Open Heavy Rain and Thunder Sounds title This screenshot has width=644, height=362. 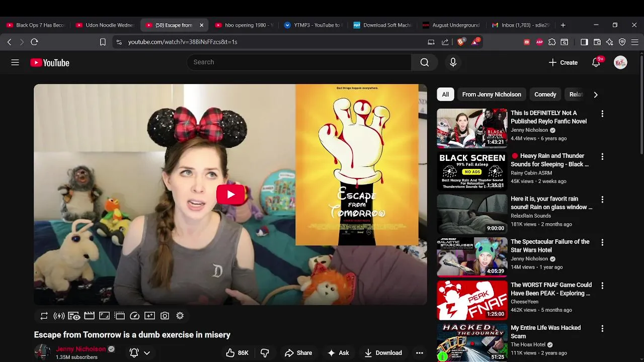coord(550,160)
